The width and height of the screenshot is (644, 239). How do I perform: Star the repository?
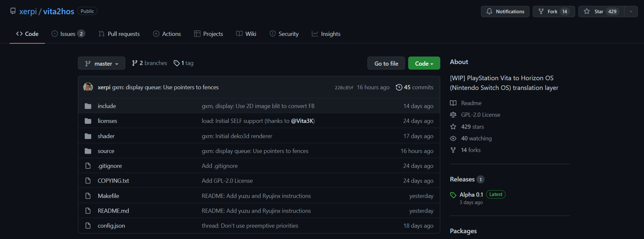point(602,11)
